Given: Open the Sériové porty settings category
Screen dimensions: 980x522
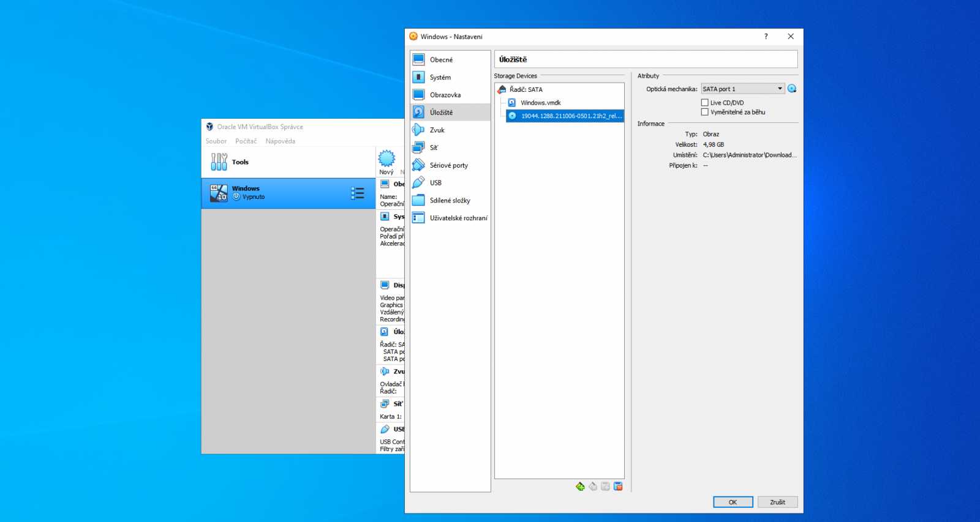Looking at the screenshot, I should tap(450, 165).
